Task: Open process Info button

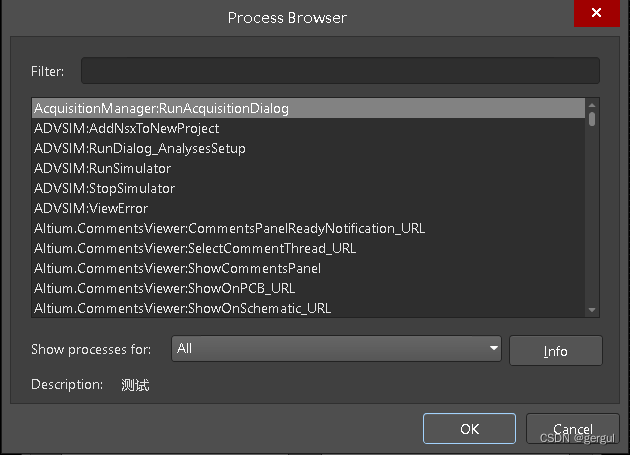Action: click(556, 351)
